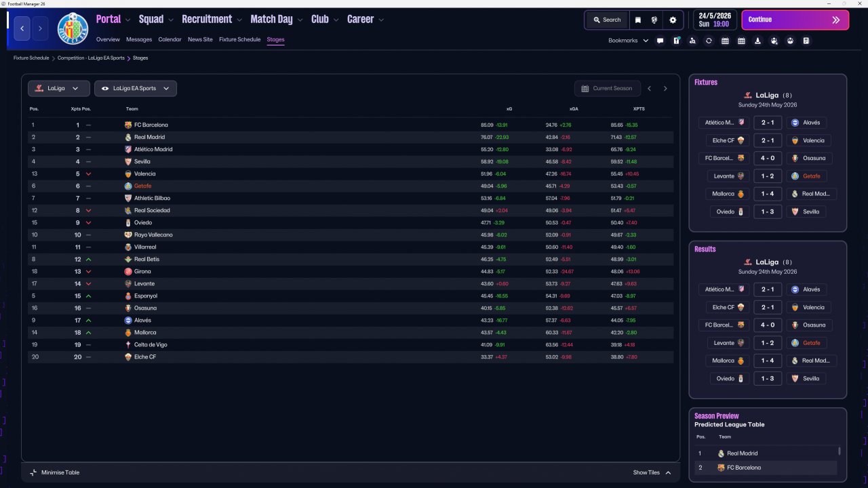Open the exclamation alert shortcut icon
The height and width of the screenshot is (488, 868).
click(676, 41)
